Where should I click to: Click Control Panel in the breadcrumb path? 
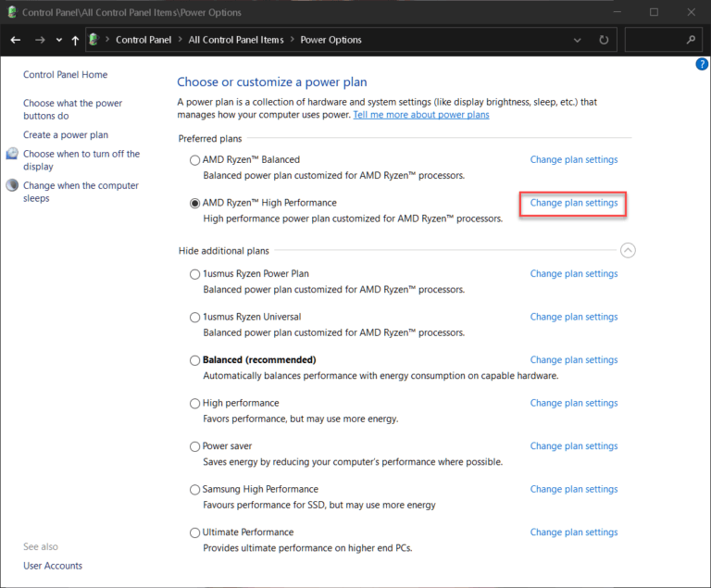[x=143, y=40]
